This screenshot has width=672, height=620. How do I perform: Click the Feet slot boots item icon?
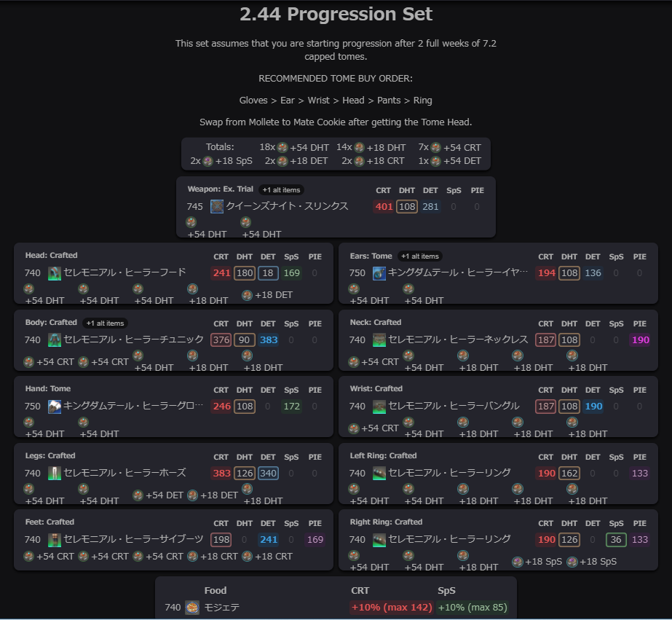tap(55, 540)
